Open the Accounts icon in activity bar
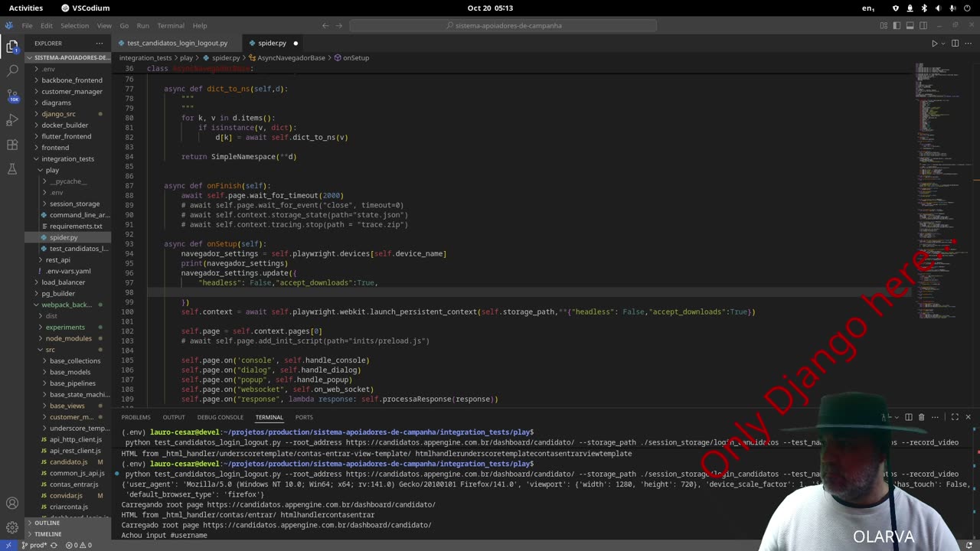 click(x=12, y=504)
